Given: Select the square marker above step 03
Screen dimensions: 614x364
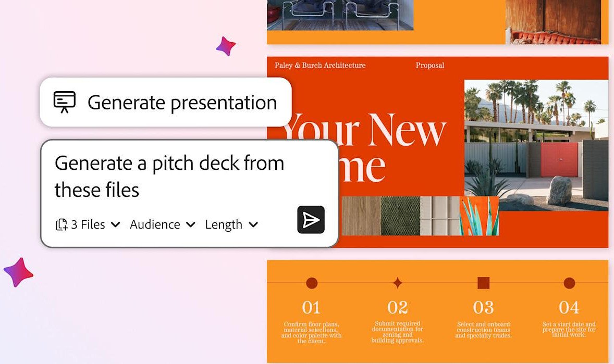Looking at the screenshot, I should 483,283.
